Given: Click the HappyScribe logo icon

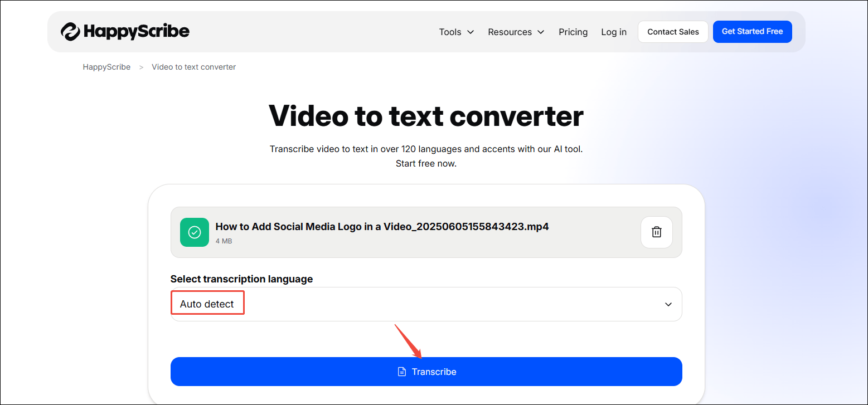Looking at the screenshot, I should (70, 32).
